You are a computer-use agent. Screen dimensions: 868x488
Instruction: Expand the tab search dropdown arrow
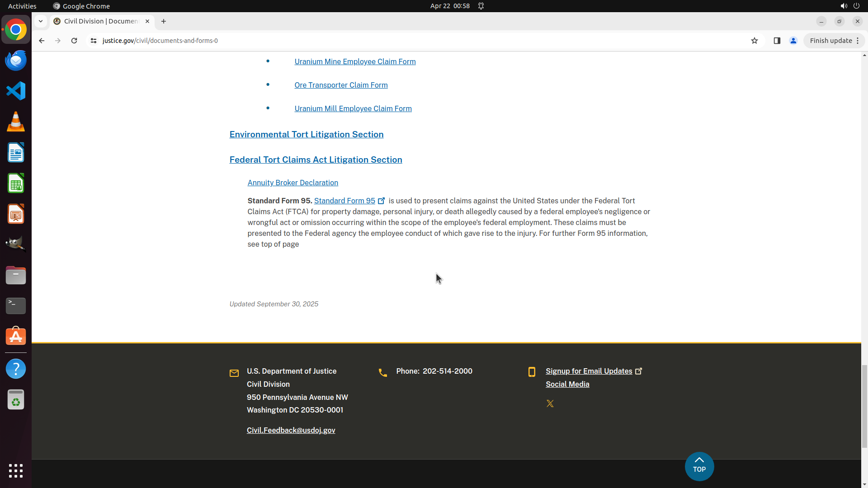pyautogui.click(x=41, y=21)
